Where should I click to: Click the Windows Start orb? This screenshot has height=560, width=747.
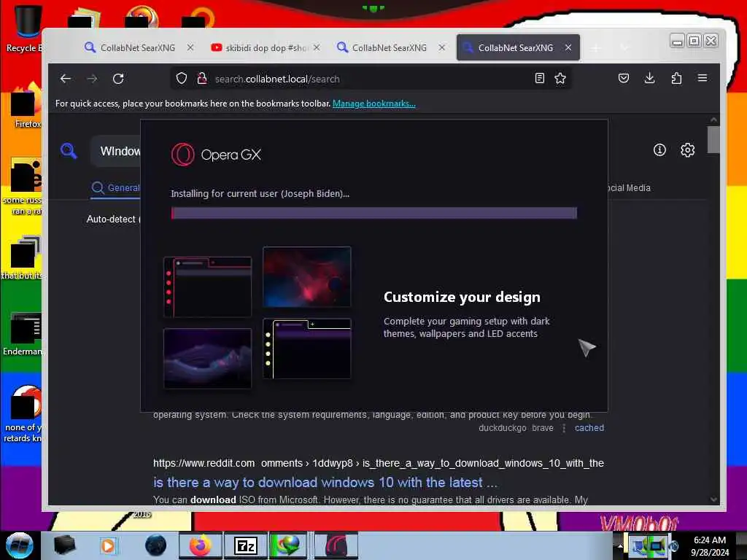(x=20, y=545)
